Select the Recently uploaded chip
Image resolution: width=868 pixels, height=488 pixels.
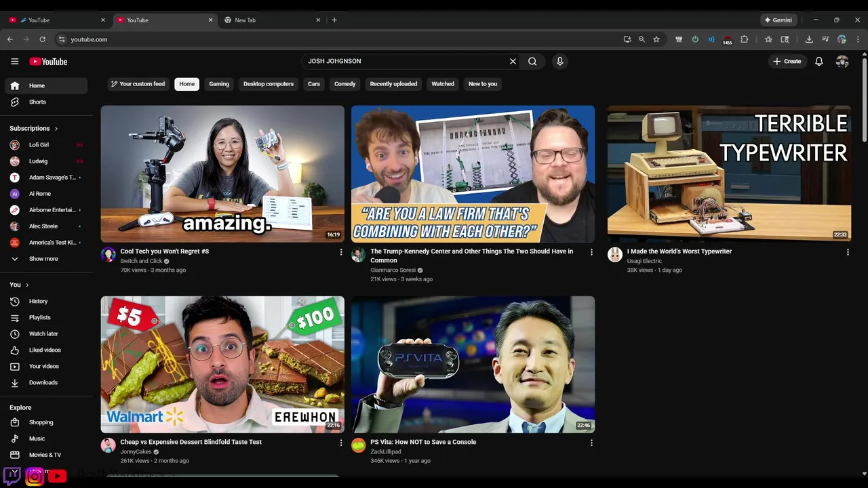point(393,84)
